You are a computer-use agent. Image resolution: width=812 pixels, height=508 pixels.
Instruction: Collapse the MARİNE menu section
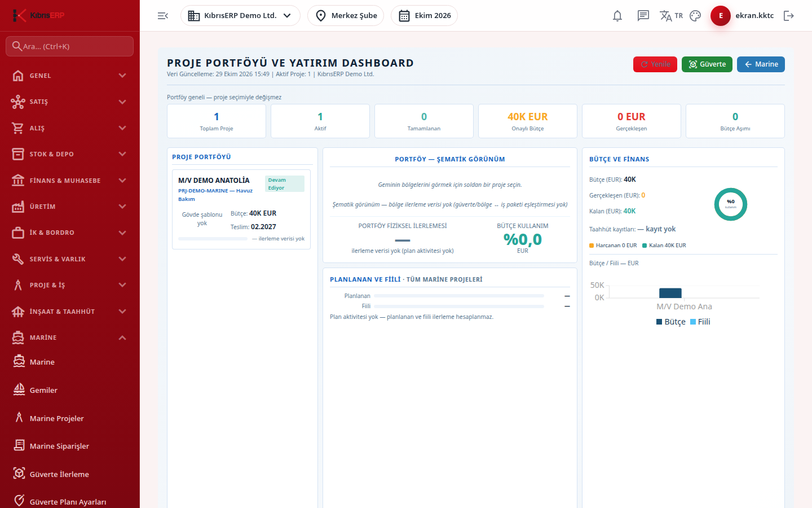click(70, 338)
